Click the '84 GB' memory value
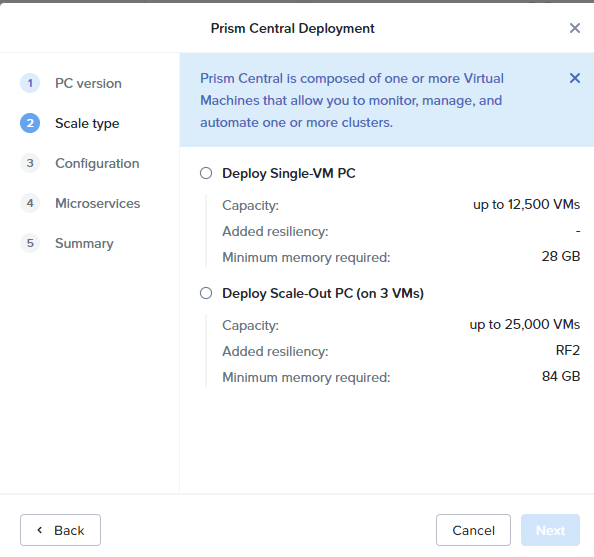 [561, 376]
